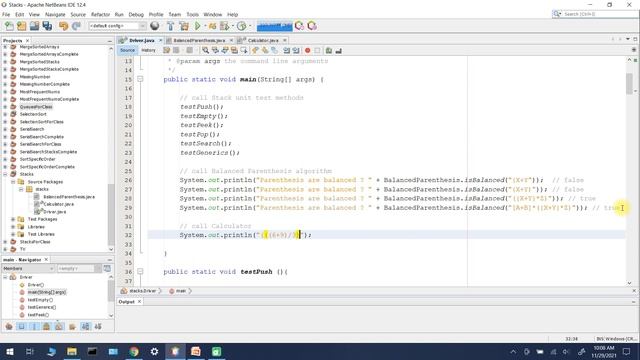Click the red Start Macro Recording icon
The image size is (640, 360).
(x=307, y=50)
